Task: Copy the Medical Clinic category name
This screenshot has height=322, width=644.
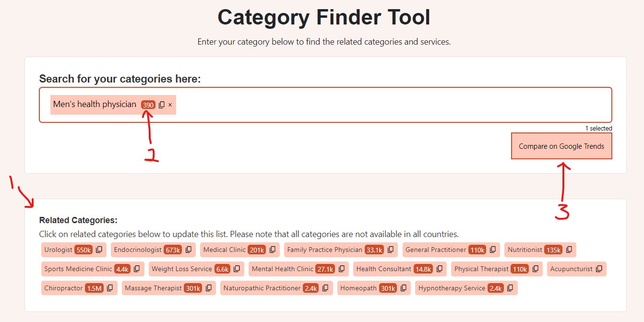Action: pyautogui.click(x=273, y=250)
